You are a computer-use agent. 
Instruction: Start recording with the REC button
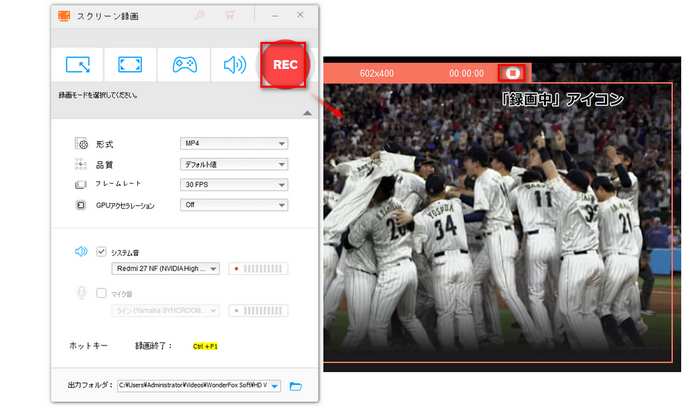pos(286,65)
